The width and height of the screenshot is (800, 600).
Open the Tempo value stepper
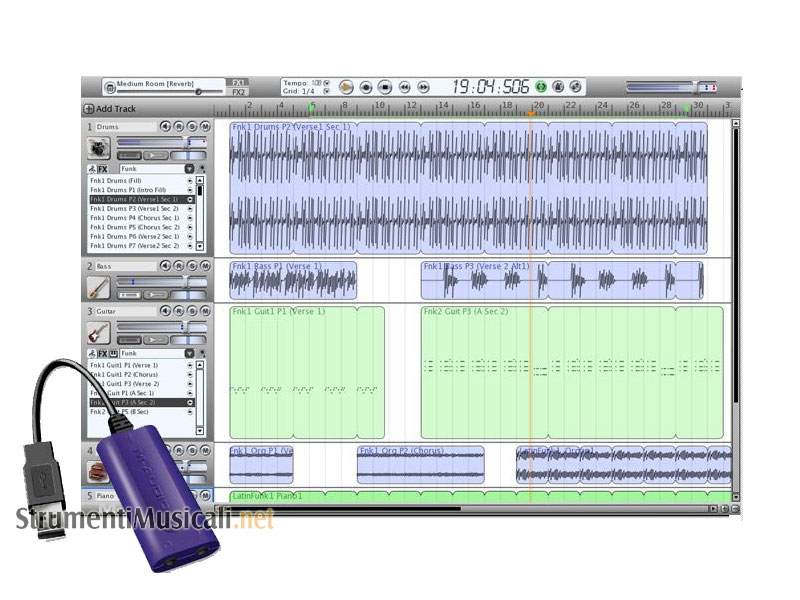click(326, 83)
